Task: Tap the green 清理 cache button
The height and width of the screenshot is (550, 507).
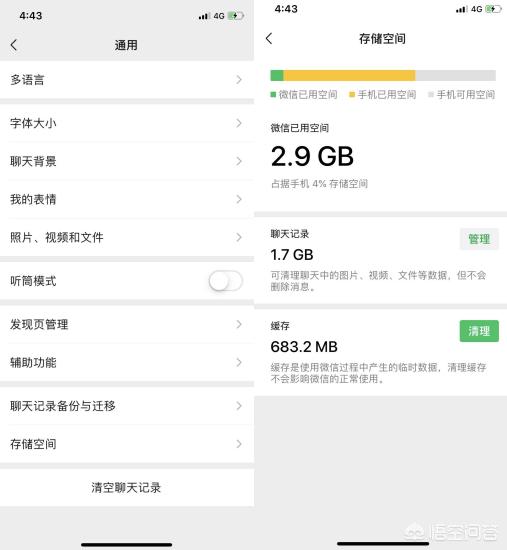Action: pyautogui.click(x=479, y=331)
